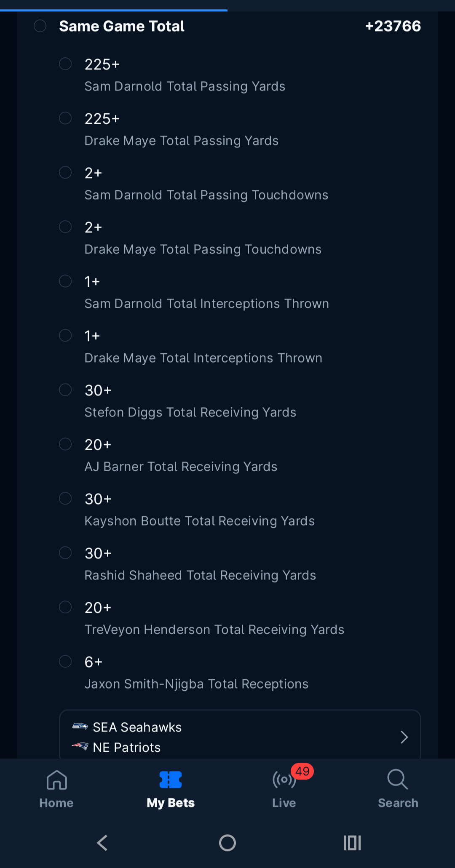Tap the +23766 odds value

pyautogui.click(x=393, y=26)
